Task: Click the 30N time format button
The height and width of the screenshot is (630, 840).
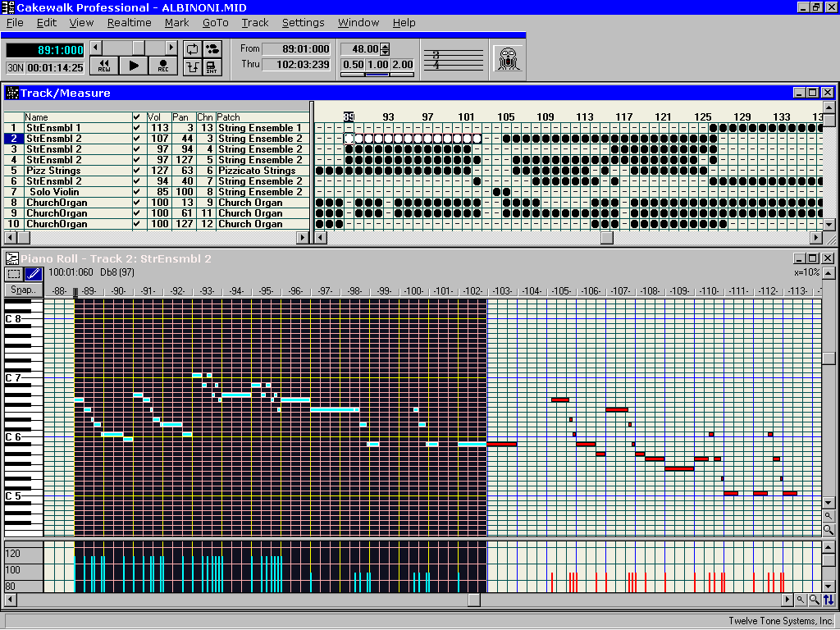Action: point(16,68)
